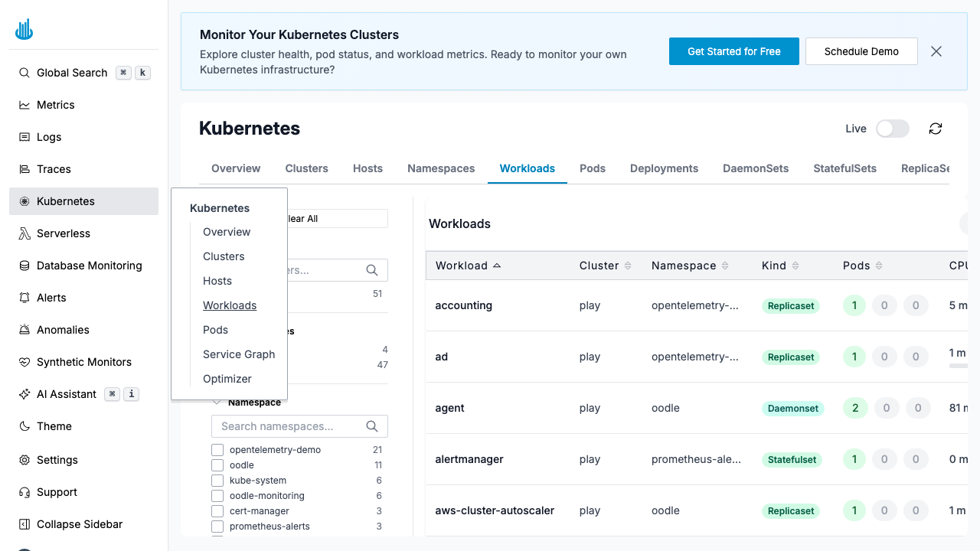Switch to the Theme option

click(52, 426)
